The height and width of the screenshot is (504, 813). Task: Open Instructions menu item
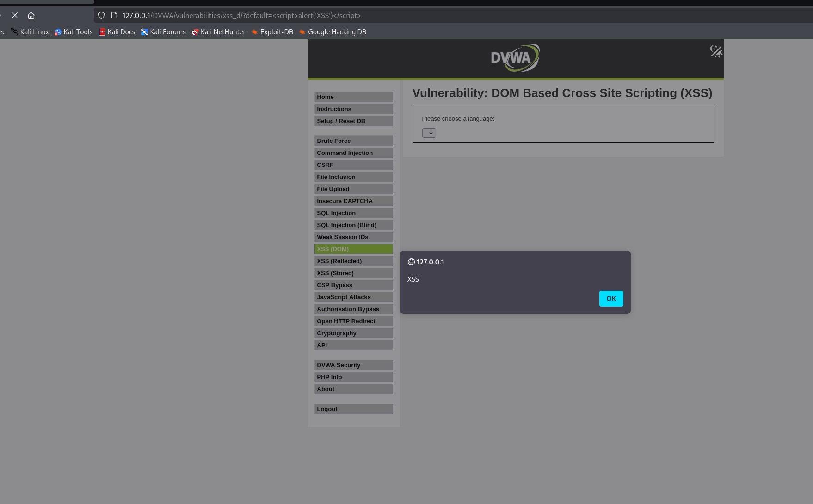click(x=354, y=109)
